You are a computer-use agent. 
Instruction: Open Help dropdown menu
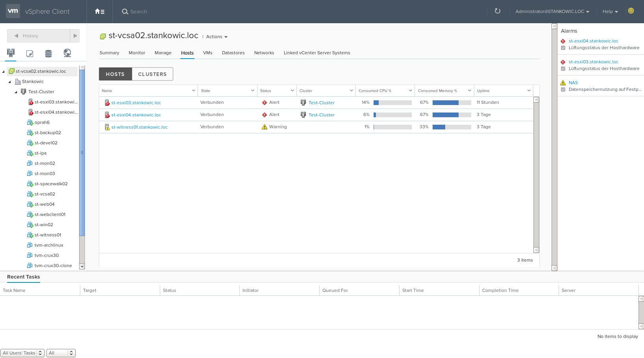coord(610,11)
